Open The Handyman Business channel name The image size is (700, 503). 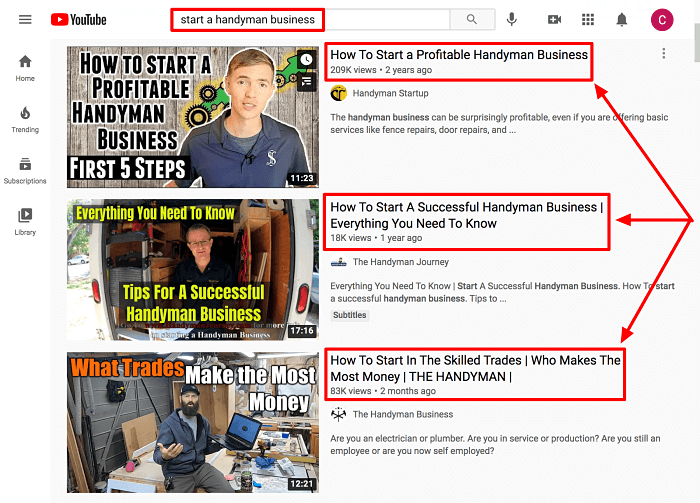pos(403,415)
